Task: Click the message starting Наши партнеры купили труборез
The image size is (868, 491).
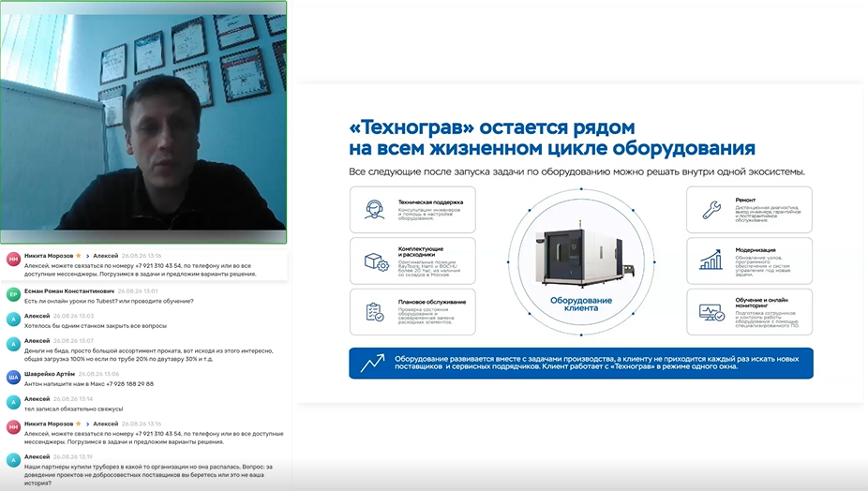Action: point(148,475)
